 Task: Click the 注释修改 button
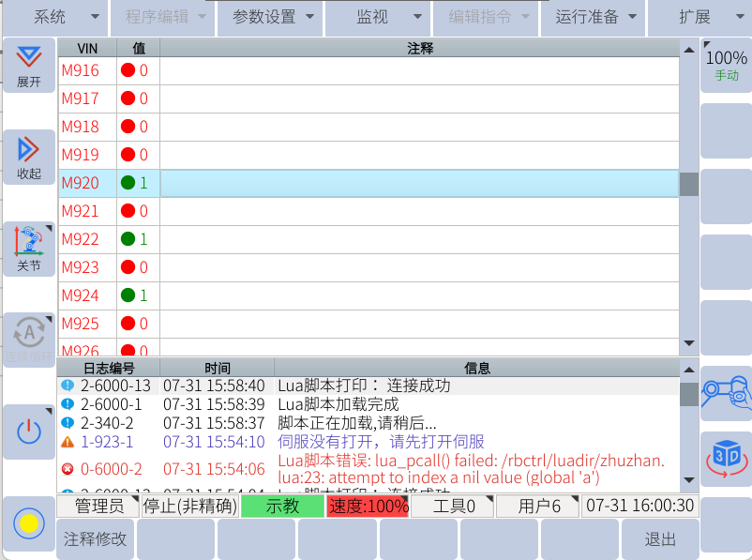pyautogui.click(x=95, y=539)
